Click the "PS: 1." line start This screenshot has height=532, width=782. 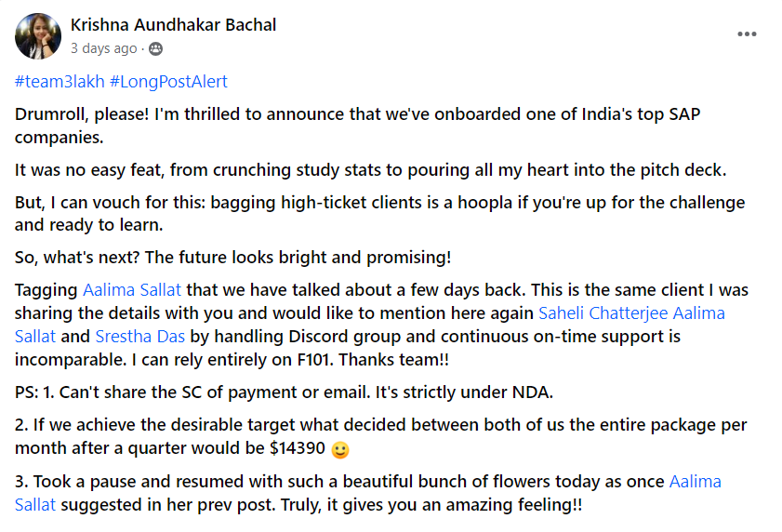click(34, 392)
